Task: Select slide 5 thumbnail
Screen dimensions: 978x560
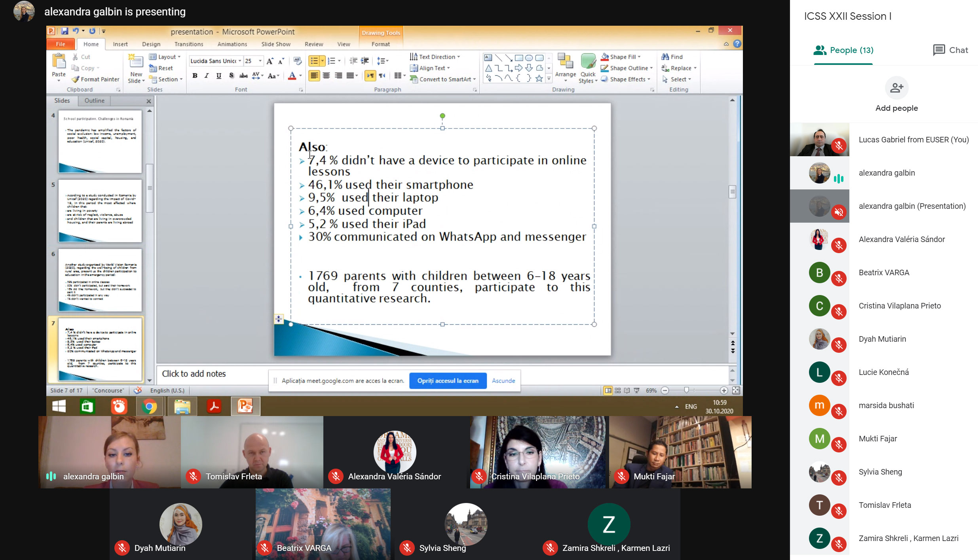Action: click(100, 210)
